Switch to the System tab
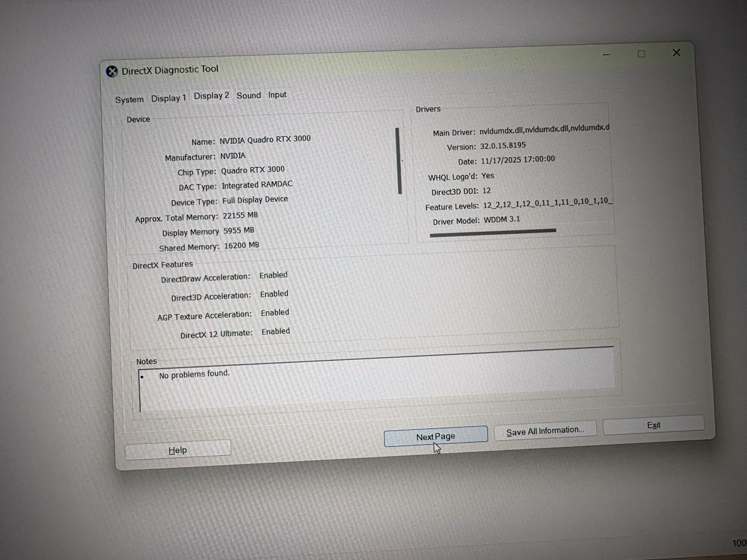 [x=129, y=99]
